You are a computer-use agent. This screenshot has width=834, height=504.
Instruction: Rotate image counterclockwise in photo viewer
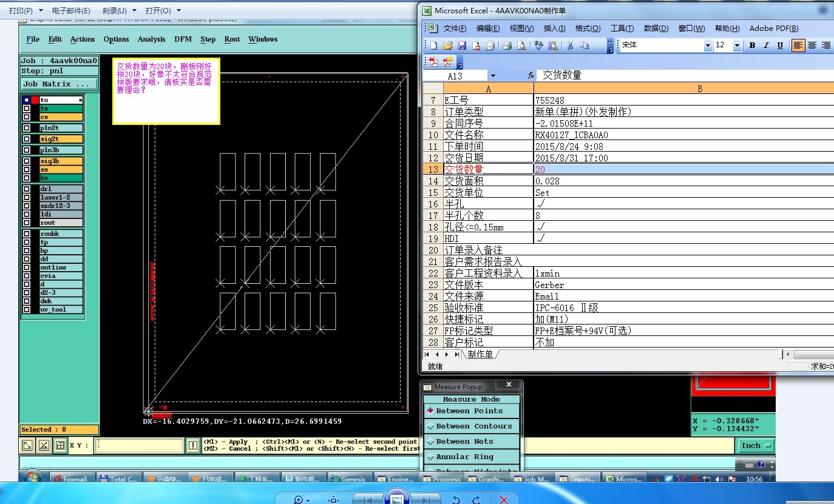[x=456, y=500]
